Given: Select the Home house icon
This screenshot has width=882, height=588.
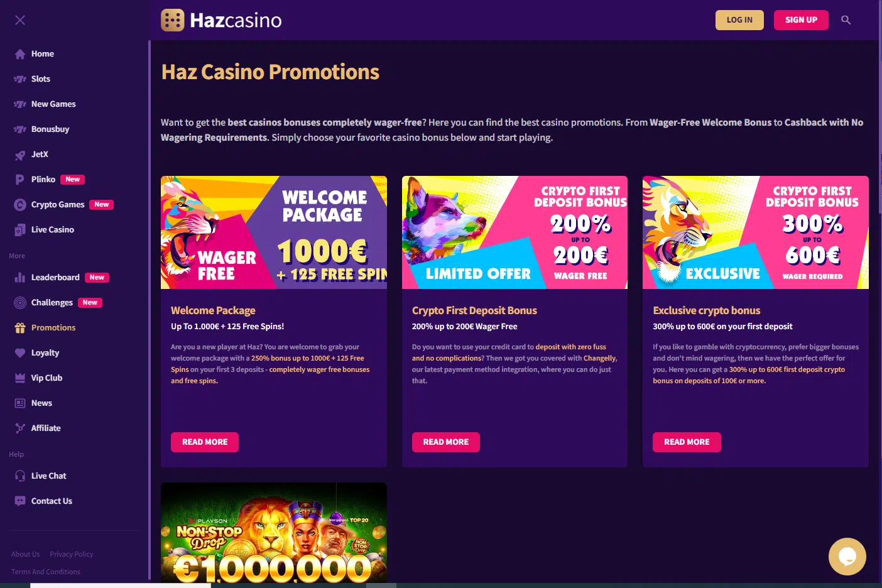Looking at the screenshot, I should (x=20, y=54).
